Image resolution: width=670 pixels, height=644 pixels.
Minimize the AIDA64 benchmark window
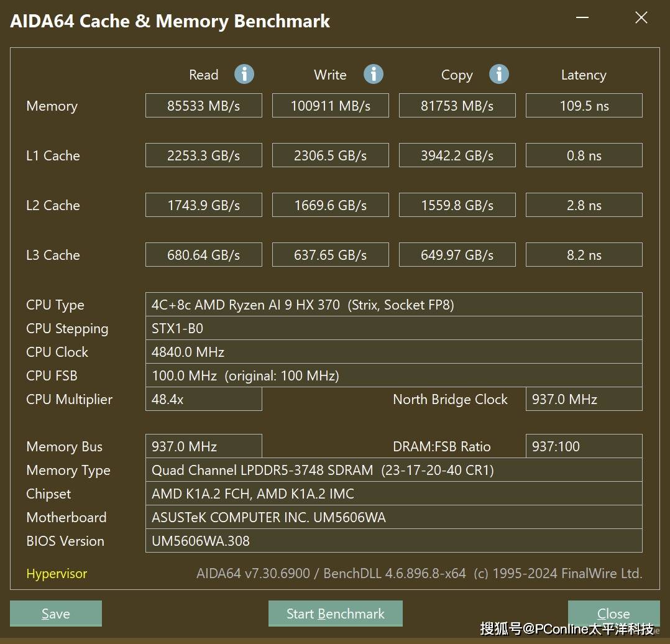click(x=582, y=17)
